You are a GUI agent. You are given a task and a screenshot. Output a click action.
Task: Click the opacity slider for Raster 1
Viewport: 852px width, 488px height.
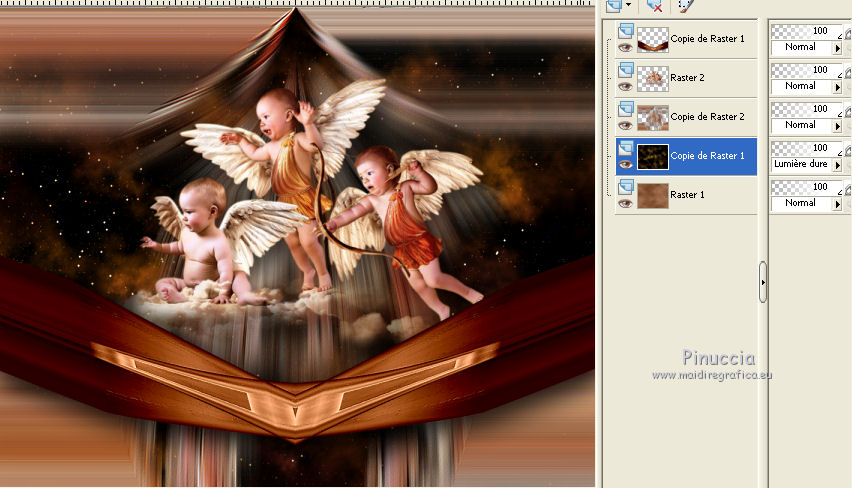806,188
